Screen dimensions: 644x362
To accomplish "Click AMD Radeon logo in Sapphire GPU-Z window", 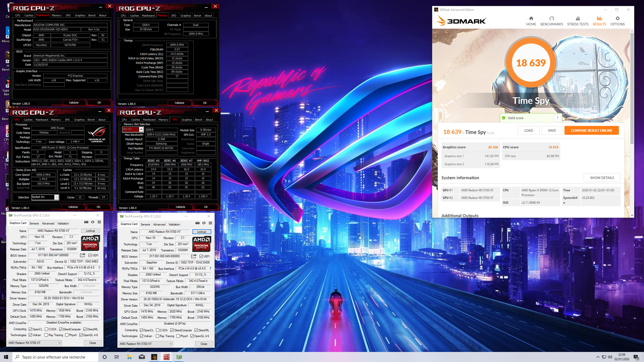I will click(202, 244).
